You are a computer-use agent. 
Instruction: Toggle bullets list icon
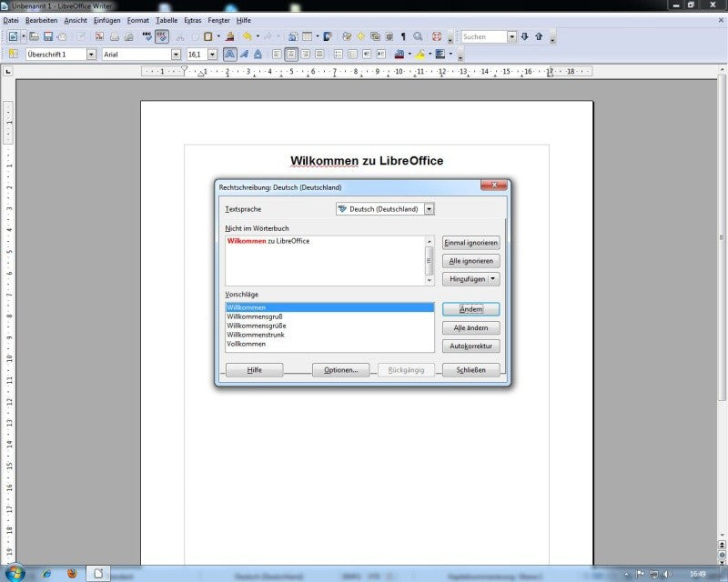(352, 55)
